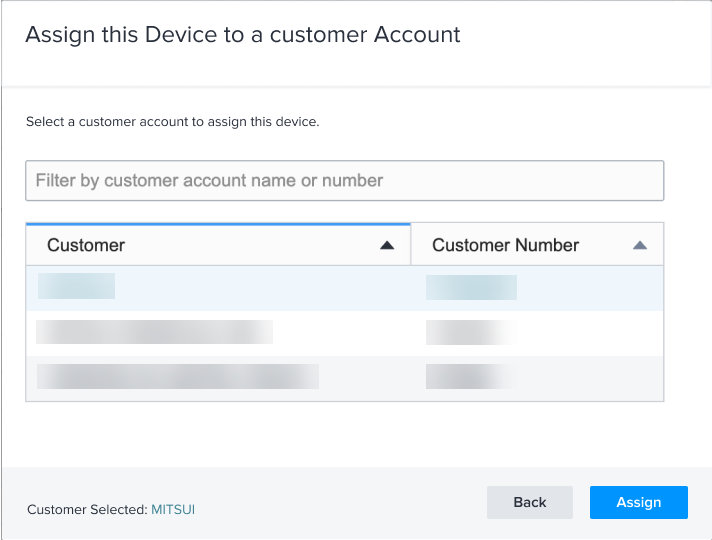This screenshot has height=540, width=712.
Task: Click the dialog title 'Assign this Device'
Action: (242, 35)
